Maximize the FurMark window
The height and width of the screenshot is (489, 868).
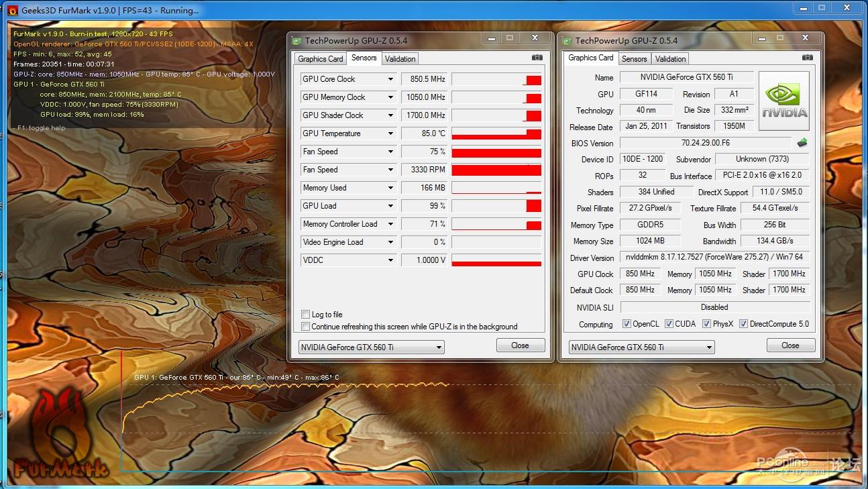(822, 8)
